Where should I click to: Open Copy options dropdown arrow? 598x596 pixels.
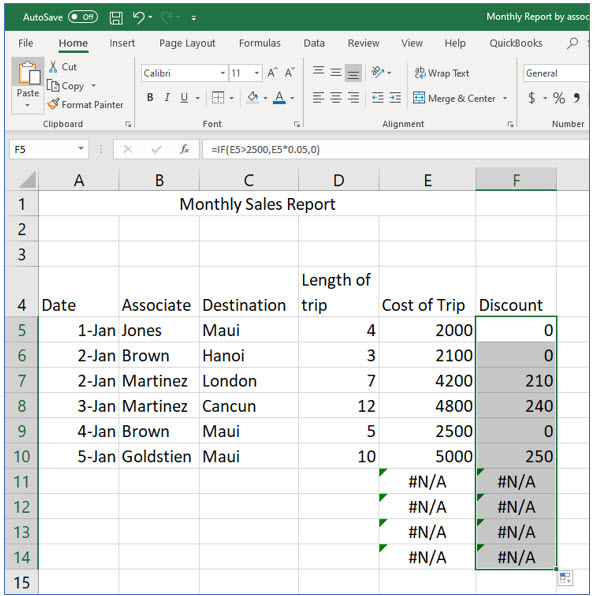[93, 86]
